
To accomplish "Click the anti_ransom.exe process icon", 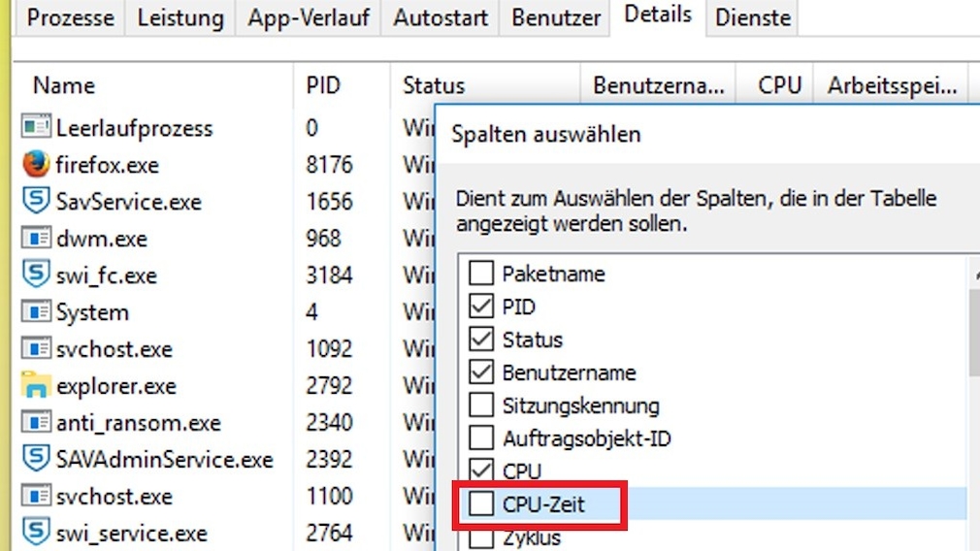I will point(36,422).
